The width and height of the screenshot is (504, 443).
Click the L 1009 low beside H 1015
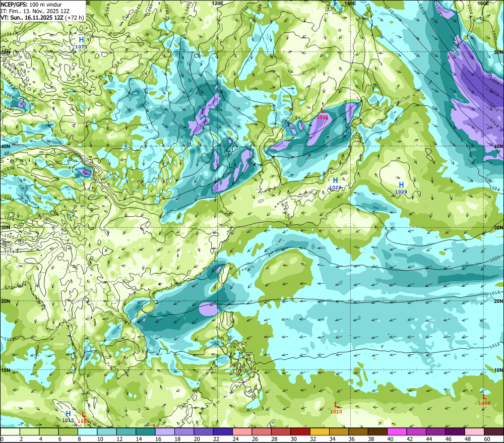click(84, 417)
